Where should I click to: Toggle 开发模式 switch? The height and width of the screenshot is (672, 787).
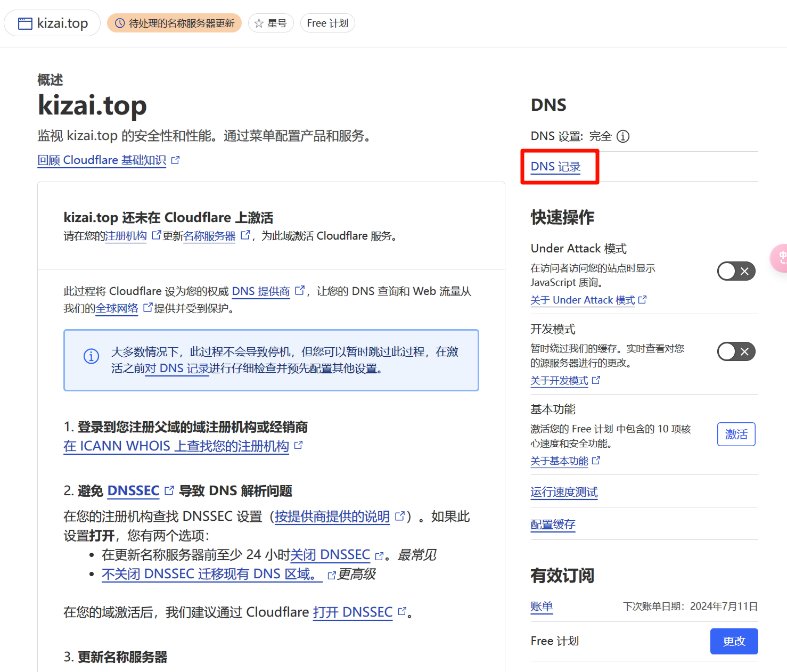click(736, 352)
